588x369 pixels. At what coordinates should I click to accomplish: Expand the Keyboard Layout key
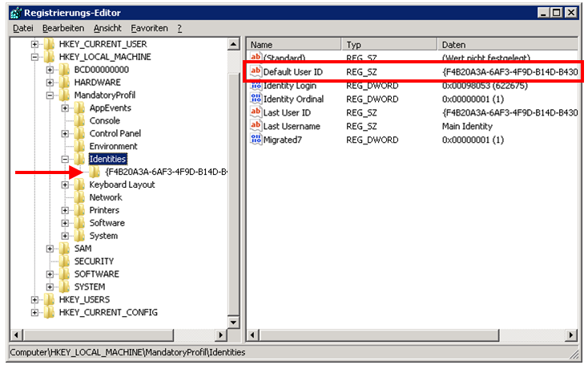[x=66, y=184]
